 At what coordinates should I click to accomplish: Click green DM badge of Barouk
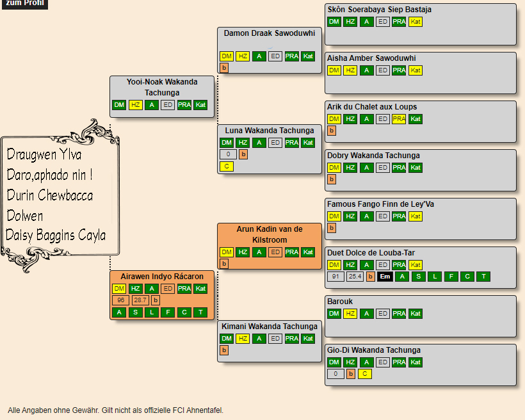(x=334, y=314)
